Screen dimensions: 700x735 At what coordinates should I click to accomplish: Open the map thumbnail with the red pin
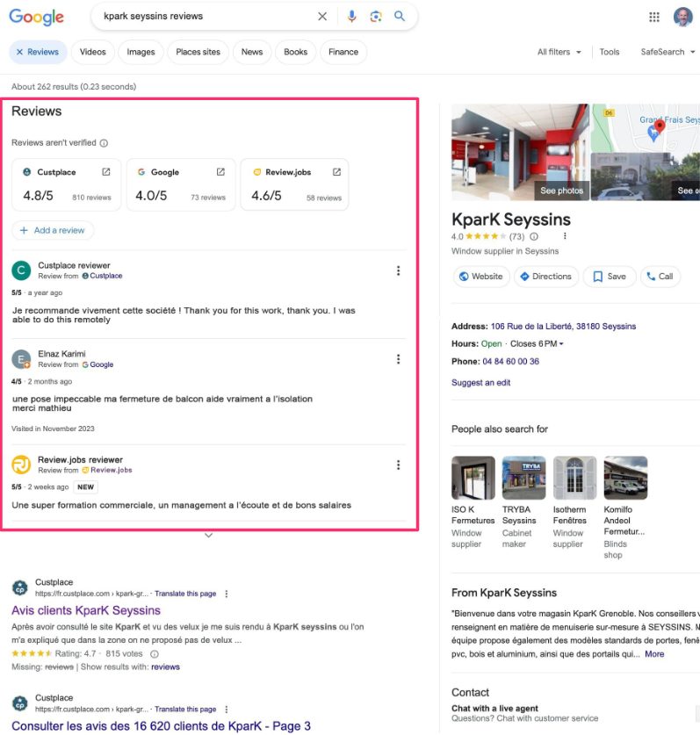(646, 128)
